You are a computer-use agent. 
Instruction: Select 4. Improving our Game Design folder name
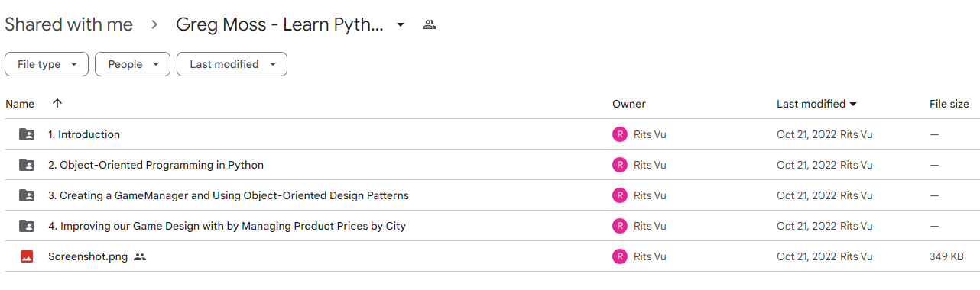(227, 226)
